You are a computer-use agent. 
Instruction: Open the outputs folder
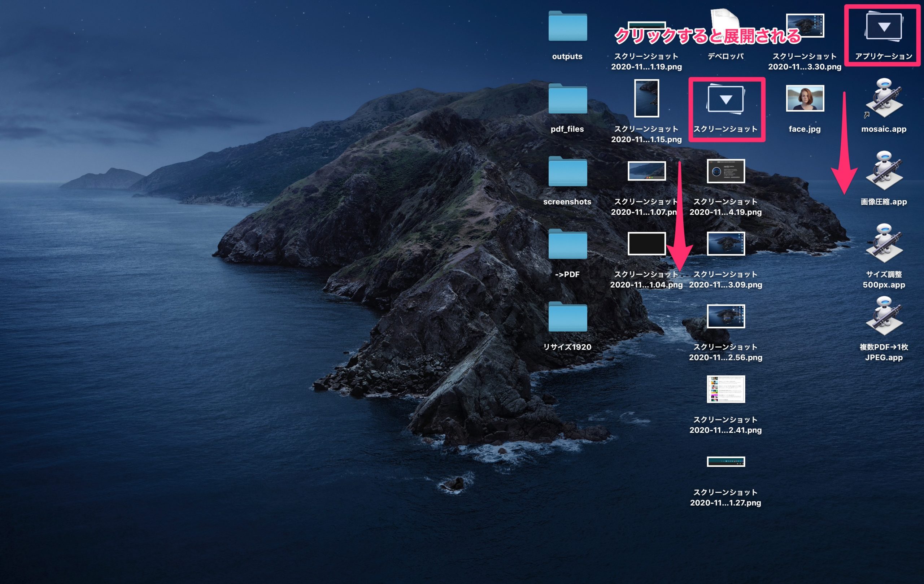(567, 26)
